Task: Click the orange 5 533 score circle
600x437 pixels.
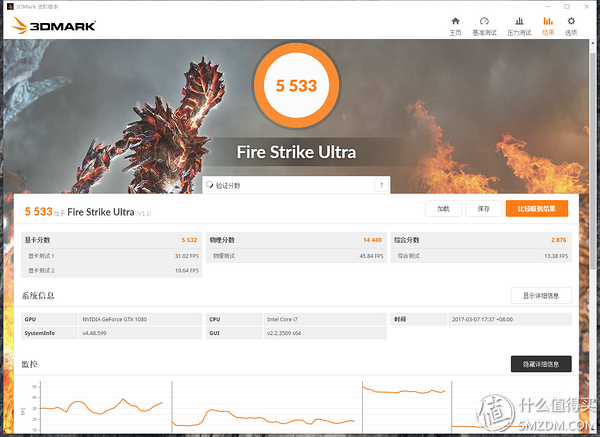Action: pyautogui.click(x=296, y=86)
